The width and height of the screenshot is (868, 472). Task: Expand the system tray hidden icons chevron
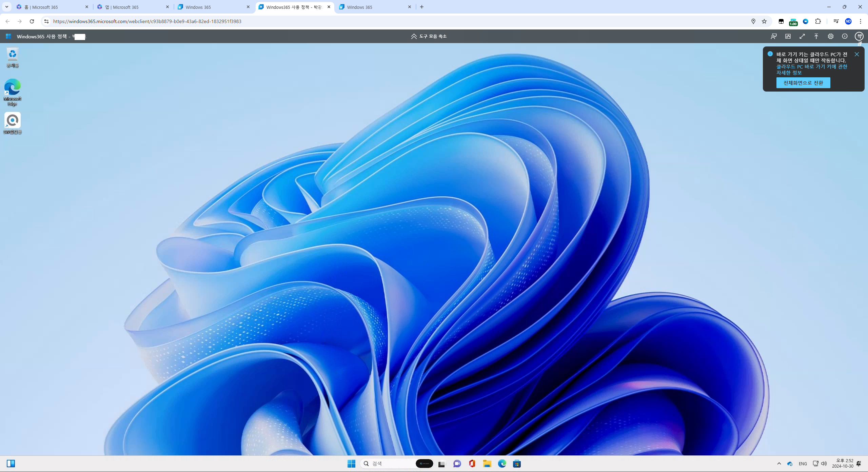[x=779, y=464]
